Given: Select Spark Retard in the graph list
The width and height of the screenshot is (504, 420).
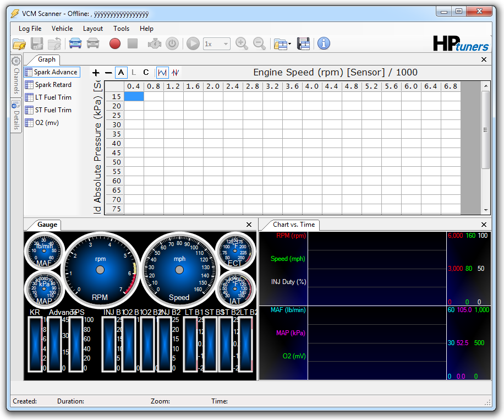Looking at the screenshot, I should 53,85.
